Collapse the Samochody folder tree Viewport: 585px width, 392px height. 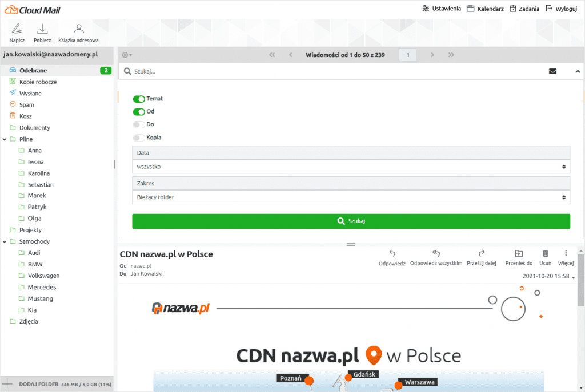(x=5, y=242)
